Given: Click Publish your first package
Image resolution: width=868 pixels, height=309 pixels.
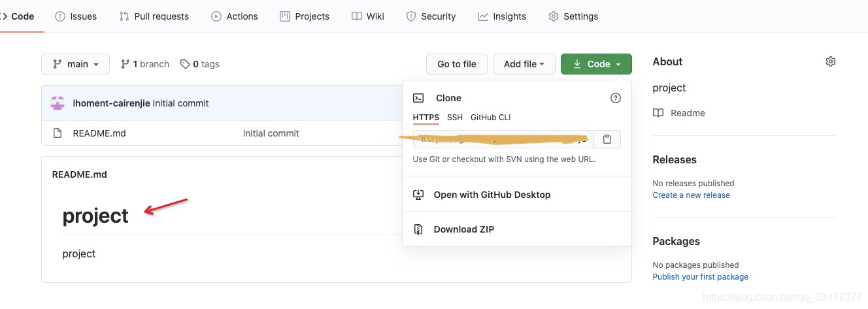Looking at the screenshot, I should pos(701,277).
